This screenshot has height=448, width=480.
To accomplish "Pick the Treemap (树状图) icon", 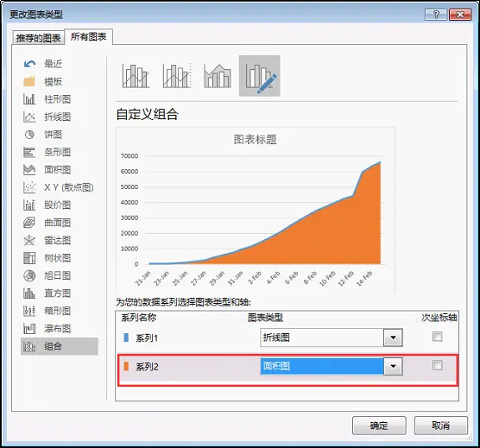I will pyautogui.click(x=29, y=258).
